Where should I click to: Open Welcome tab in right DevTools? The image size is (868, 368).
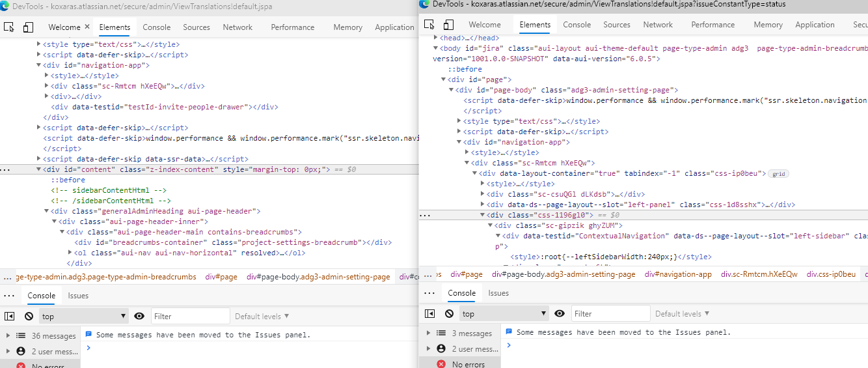tap(485, 25)
